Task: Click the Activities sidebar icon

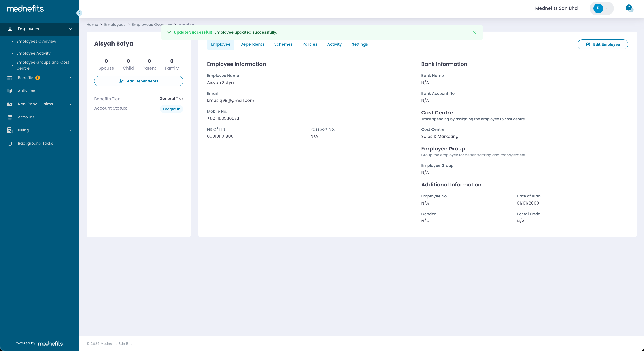Action: (x=10, y=91)
